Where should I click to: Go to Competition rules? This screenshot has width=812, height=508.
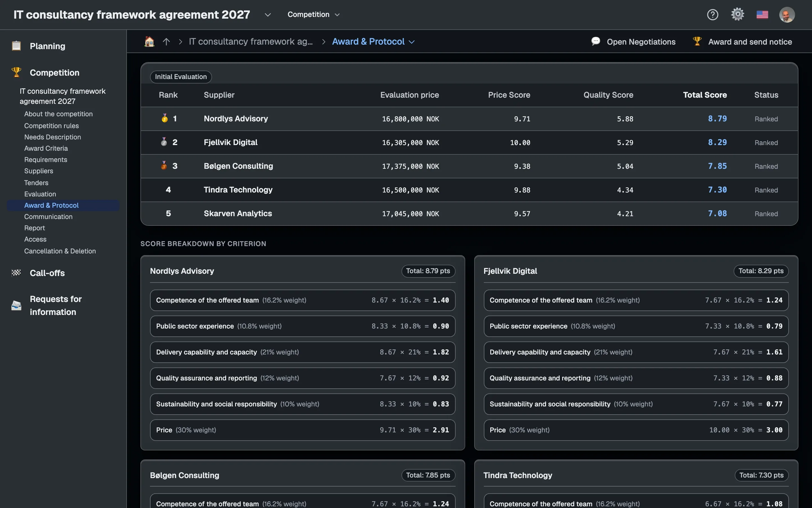click(51, 126)
